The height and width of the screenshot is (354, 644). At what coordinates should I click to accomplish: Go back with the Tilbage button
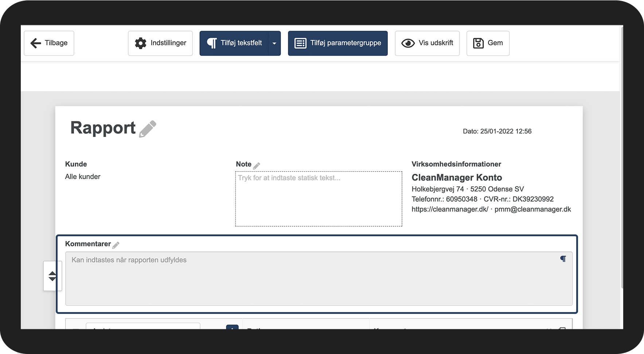click(49, 43)
